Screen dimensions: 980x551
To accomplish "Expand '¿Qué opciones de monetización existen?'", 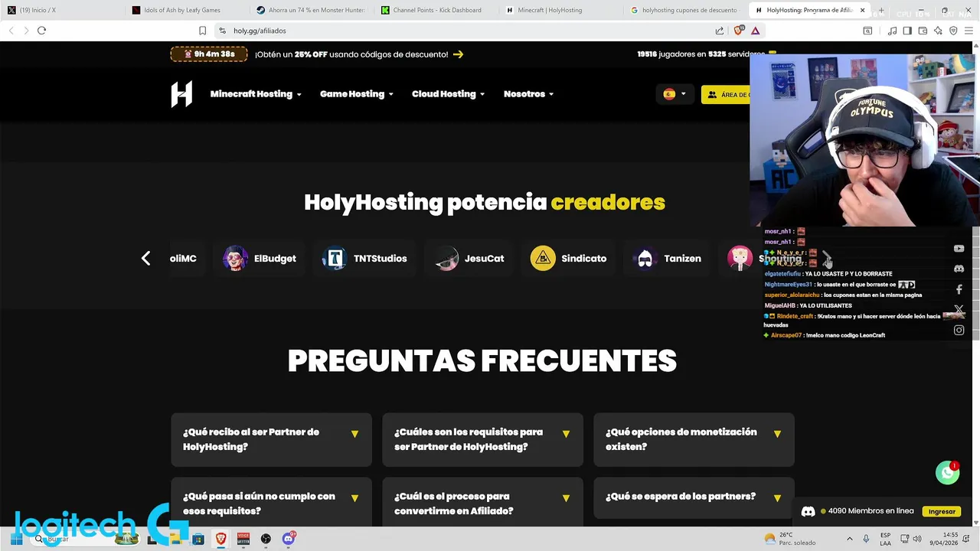I will point(694,439).
